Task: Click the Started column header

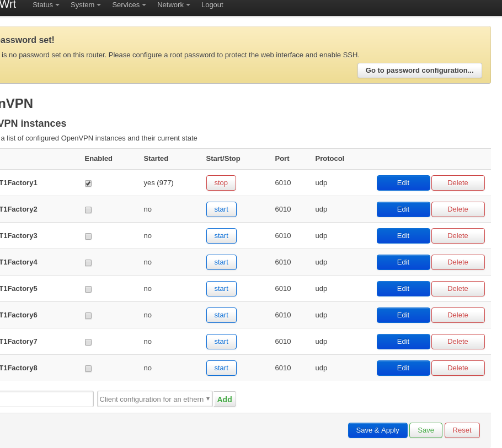Action: coord(156,159)
